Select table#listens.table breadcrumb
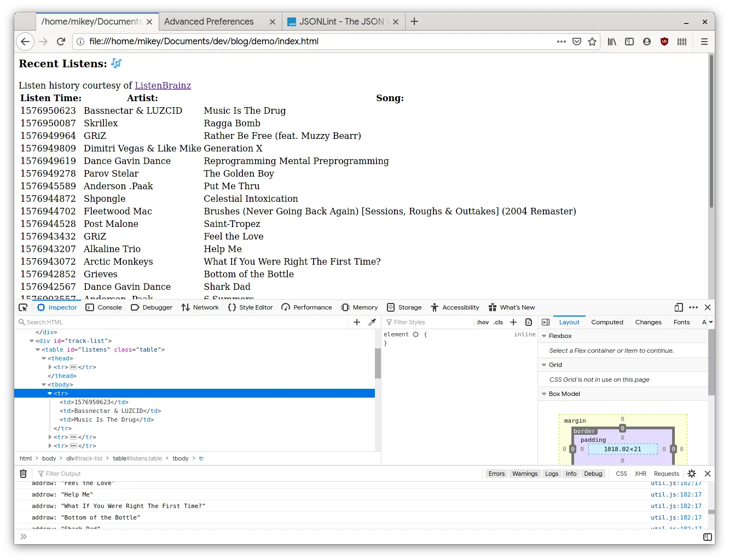729x560 pixels. click(x=137, y=458)
